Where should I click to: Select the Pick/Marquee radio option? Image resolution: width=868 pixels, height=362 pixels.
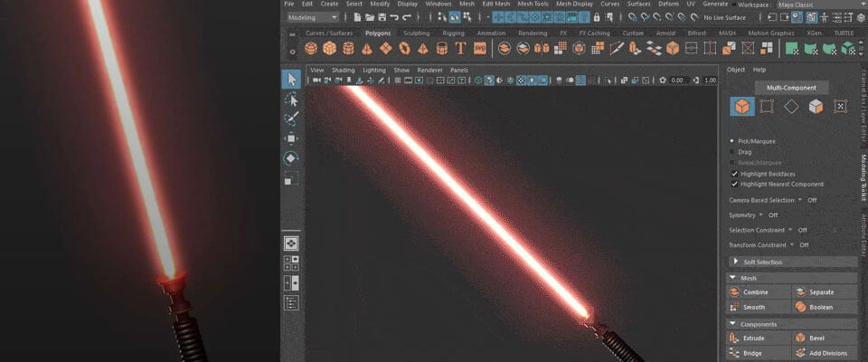[x=733, y=141]
